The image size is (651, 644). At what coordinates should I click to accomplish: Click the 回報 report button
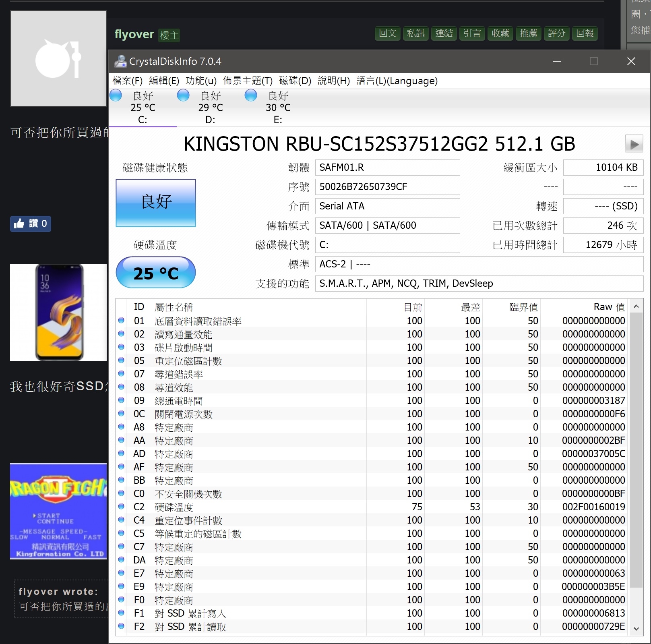[585, 33]
